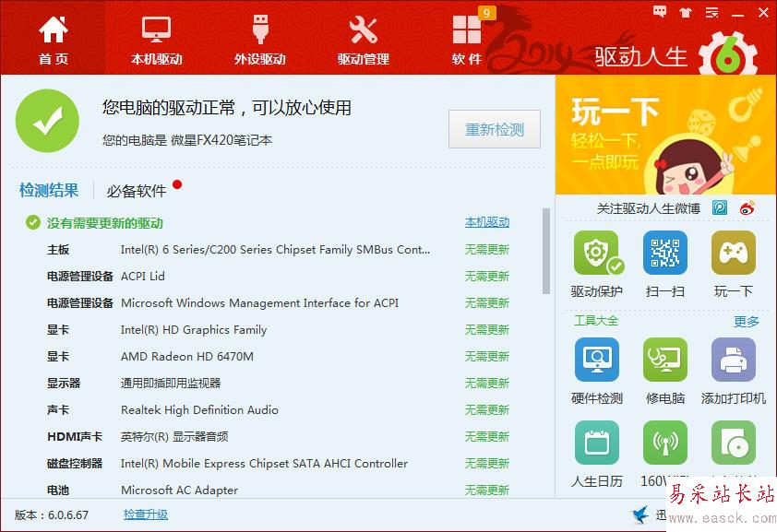Image resolution: width=777 pixels, height=532 pixels.
Task: Click the 没有需要更新的驱动 header
Action: click(x=104, y=223)
